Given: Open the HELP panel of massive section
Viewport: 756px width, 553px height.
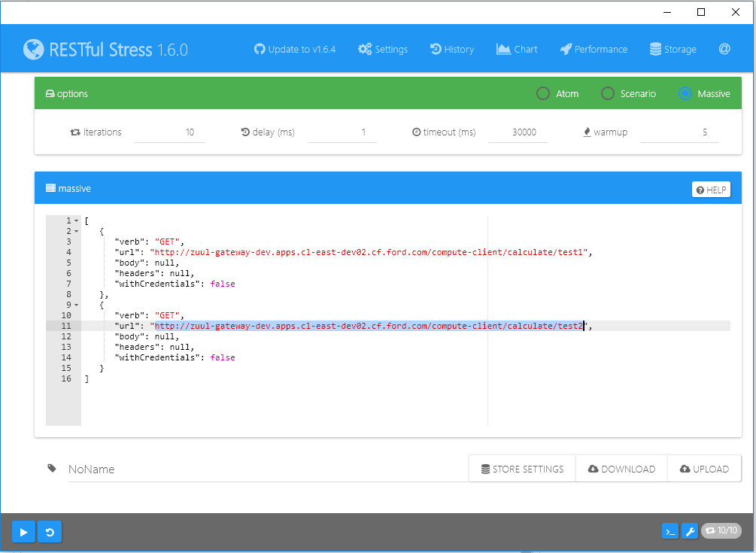Looking at the screenshot, I should point(710,189).
